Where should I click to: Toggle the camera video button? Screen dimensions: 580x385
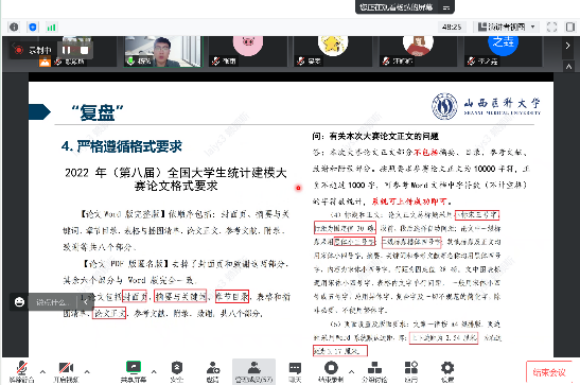66,371
